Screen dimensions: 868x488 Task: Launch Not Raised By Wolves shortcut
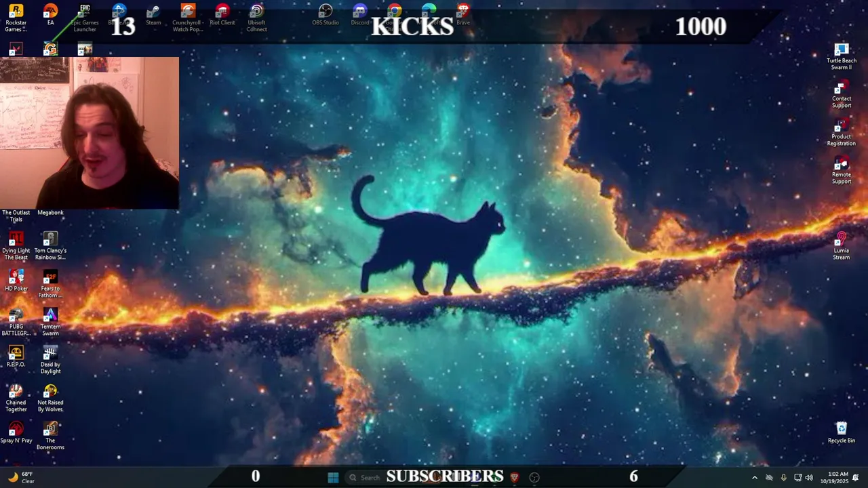[50, 398]
